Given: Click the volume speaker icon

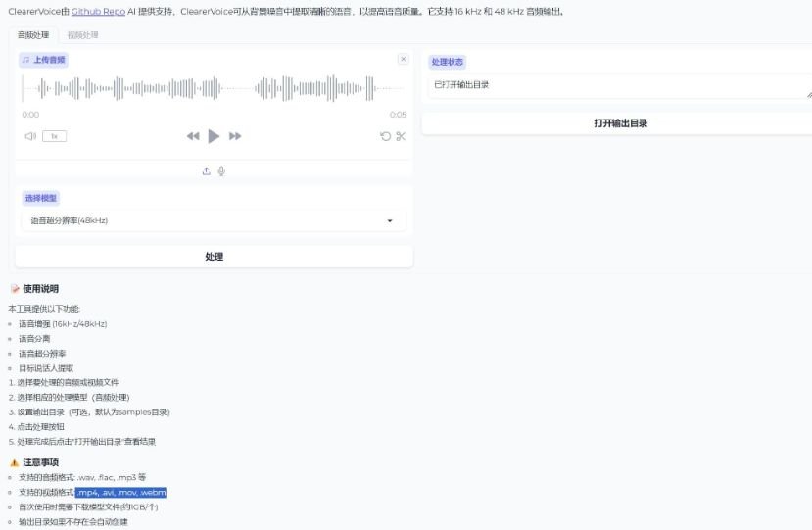Looking at the screenshot, I should pyautogui.click(x=30, y=136).
